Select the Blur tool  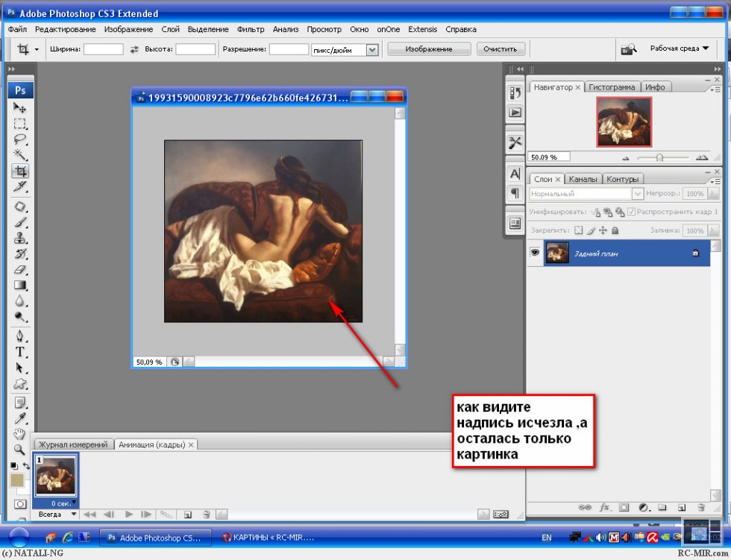click(x=19, y=301)
